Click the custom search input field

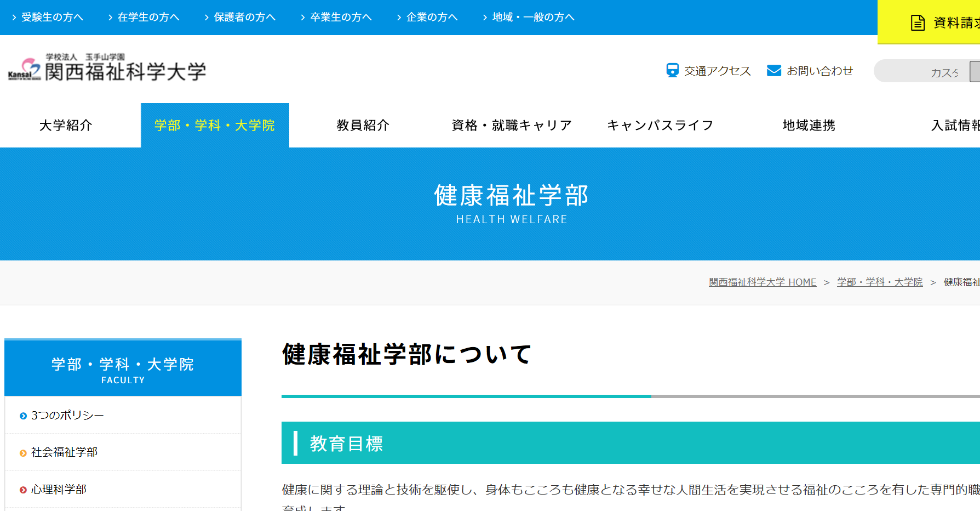tap(922, 71)
